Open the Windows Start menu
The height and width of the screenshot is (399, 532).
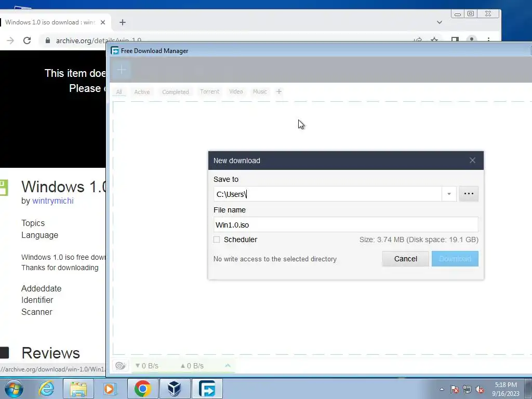(x=13, y=389)
